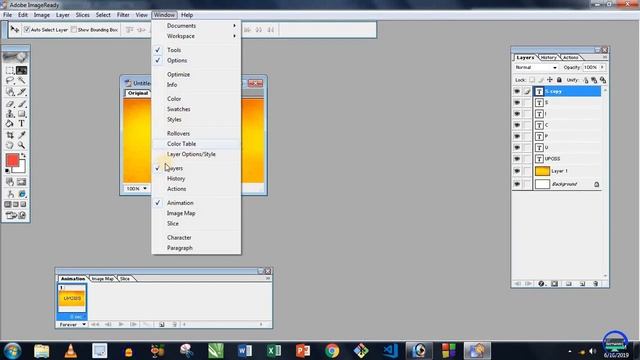Hide the UPOSS layer eye icon
Image resolution: width=640 pixels, height=360 pixels.
[517, 159]
